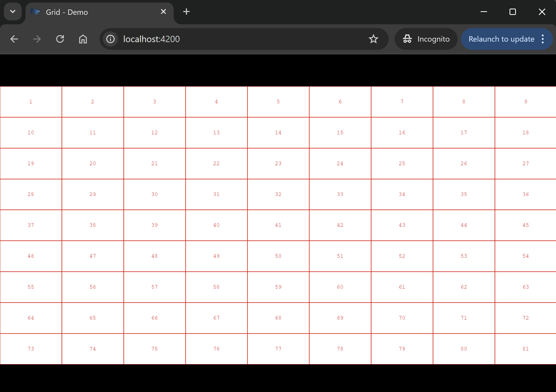The height and width of the screenshot is (392, 556).
Task: Maximize the browser window
Action: coord(513,12)
